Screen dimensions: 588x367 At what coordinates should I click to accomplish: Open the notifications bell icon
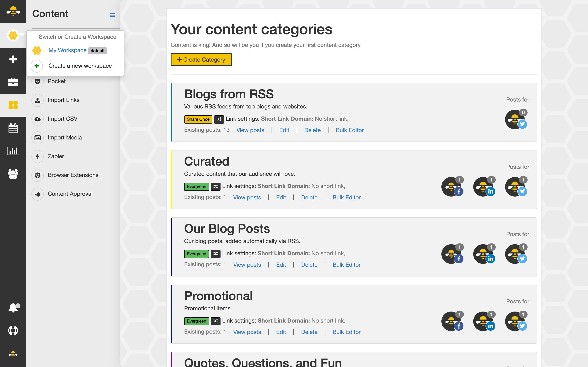pyautogui.click(x=13, y=307)
